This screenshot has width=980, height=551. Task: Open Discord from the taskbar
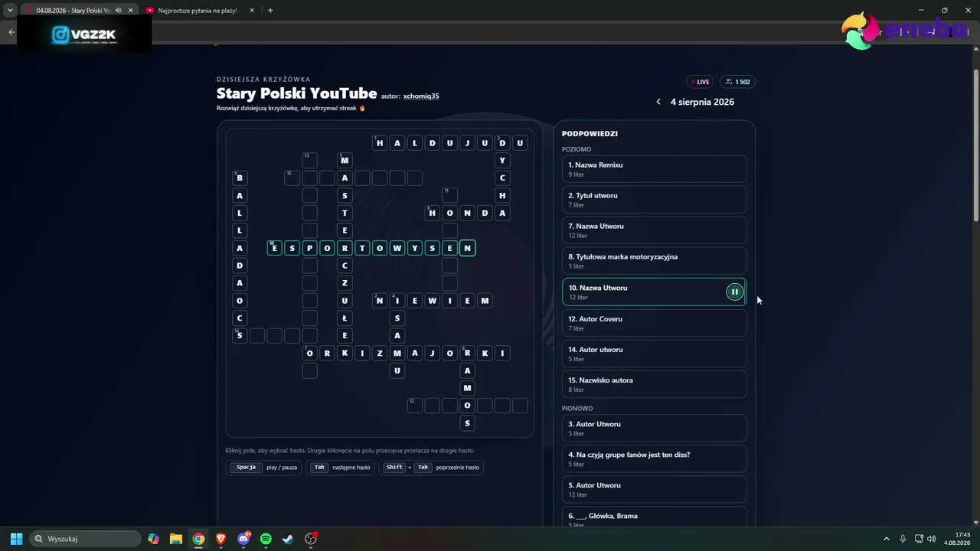[x=244, y=539]
